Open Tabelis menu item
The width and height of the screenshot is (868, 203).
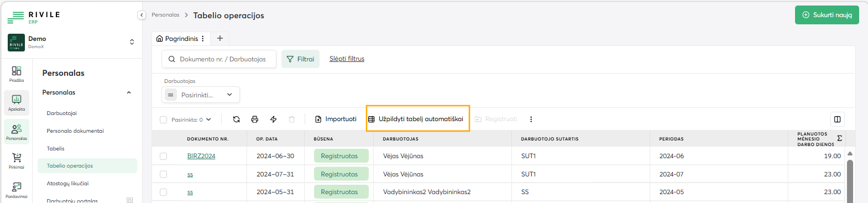point(55,149)
